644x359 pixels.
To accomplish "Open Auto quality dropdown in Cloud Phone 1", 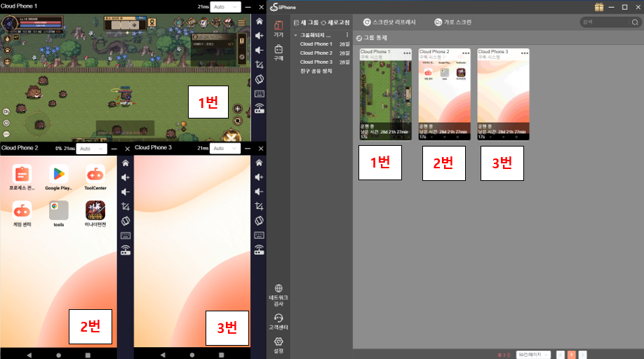I will tap(225, 7).
